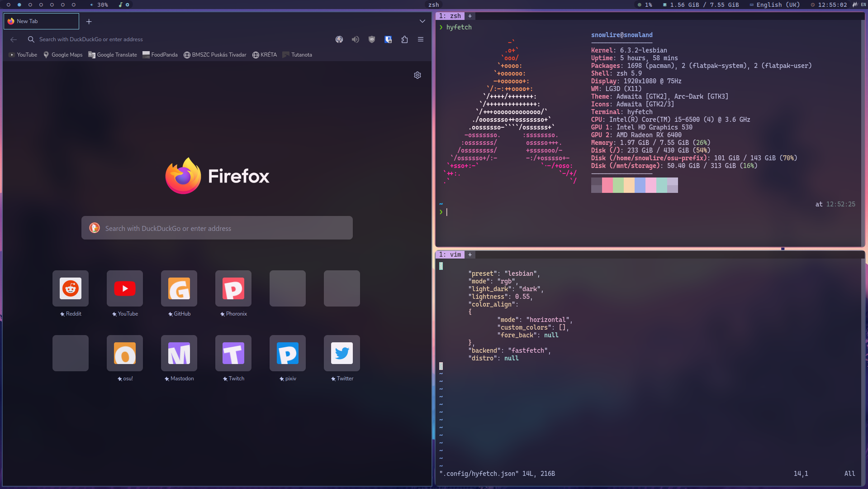Open the BMSZC Puskás Tivadar bookmark
Image resolution: width=868 pixels, height=489 pixels.
tap(215, 55)
